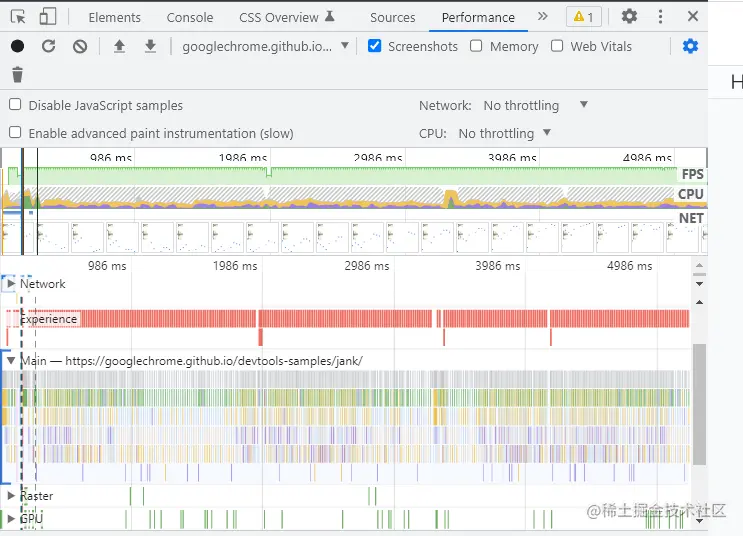Click the Experience layout shift red bar

tap(260, 337)
